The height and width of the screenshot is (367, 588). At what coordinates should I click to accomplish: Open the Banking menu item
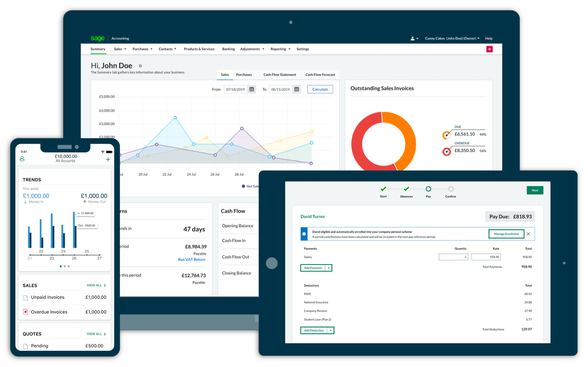(228, 49)
